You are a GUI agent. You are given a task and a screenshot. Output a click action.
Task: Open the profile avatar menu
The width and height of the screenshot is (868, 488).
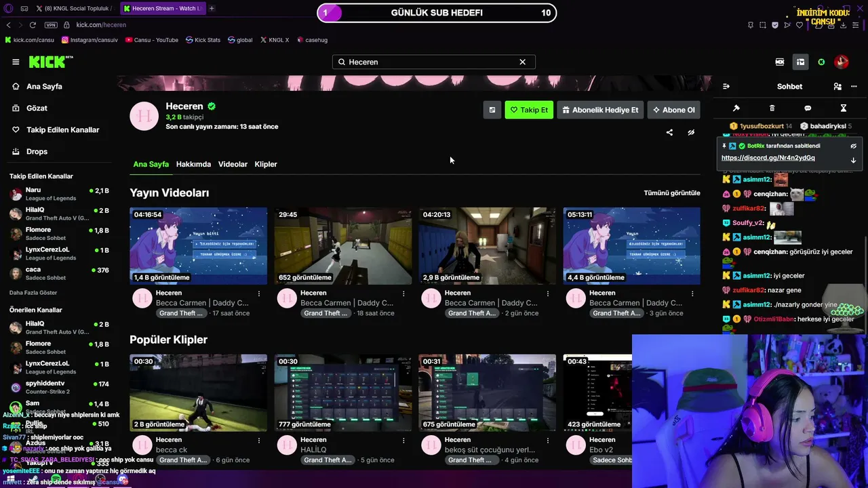point(842,62)
